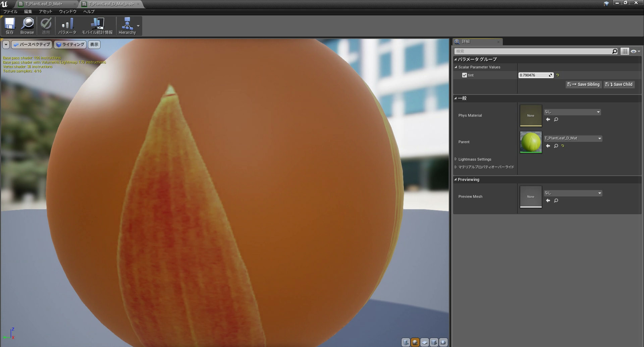
Task: Click the property visibility eye icon in details panel
Action: click(634, 51)
